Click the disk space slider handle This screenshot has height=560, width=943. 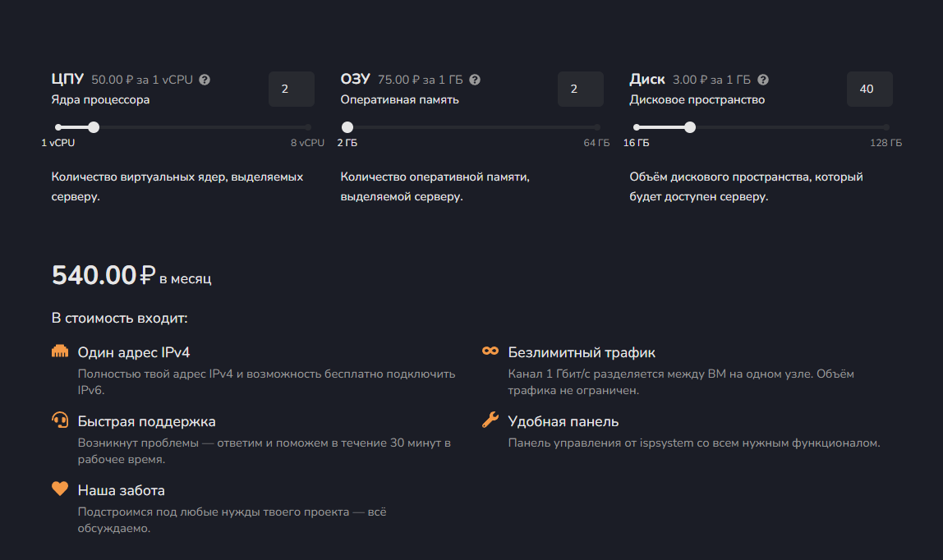pos(690,127)
